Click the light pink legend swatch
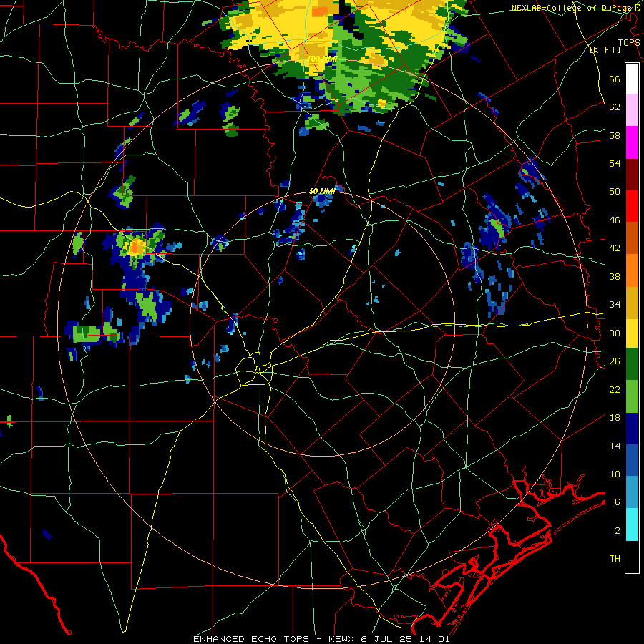The width and height of the screenshot is (644, 644). pyautogui.click(x=632, y=110)
